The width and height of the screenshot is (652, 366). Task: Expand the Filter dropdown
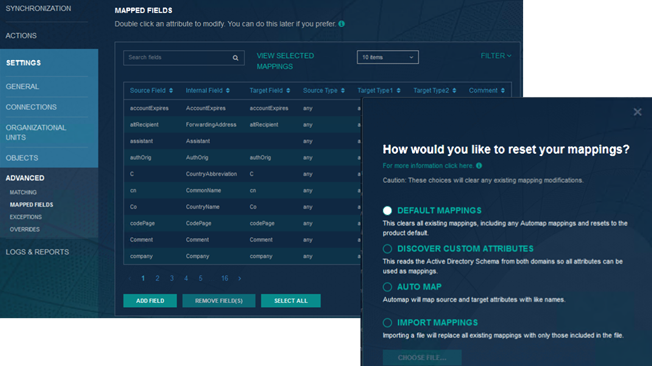[x=496, y=56]
